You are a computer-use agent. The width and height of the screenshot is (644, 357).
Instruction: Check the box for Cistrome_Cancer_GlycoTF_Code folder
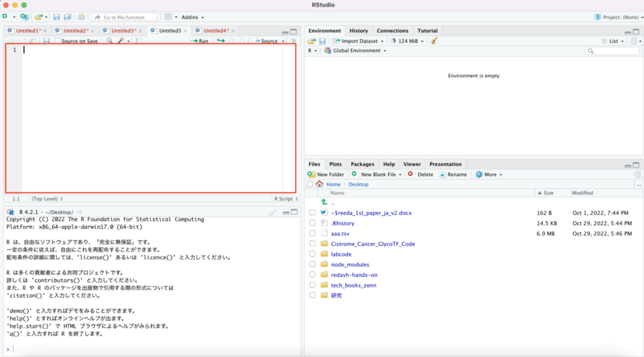click(312, 244)
